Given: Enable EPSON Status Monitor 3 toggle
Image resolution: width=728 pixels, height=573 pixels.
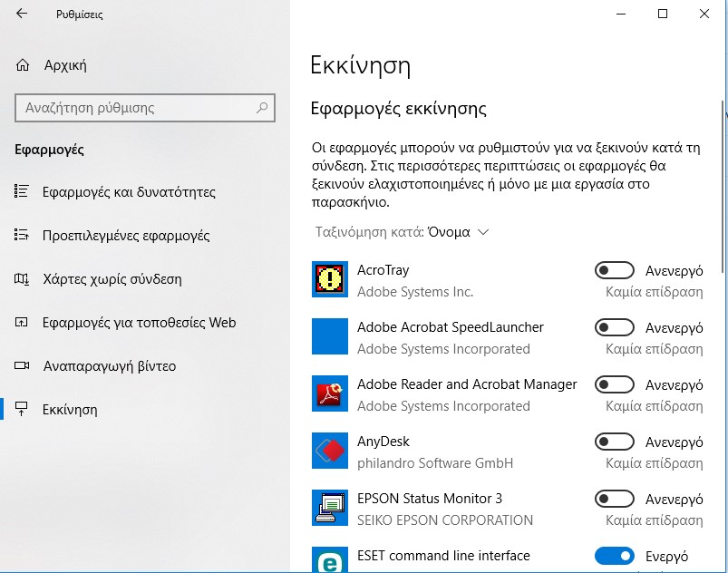Looking at the screenshot, I should tap(615, 499).
